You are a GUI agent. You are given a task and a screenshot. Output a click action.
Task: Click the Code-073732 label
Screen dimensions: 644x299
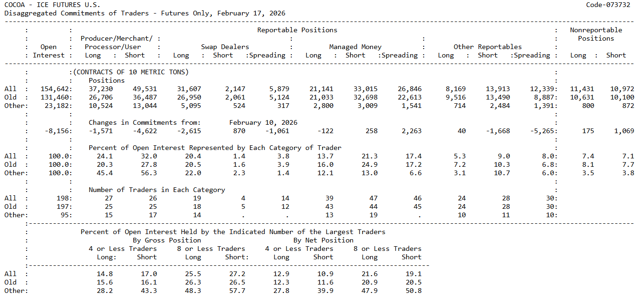click(x=608, y=5)
